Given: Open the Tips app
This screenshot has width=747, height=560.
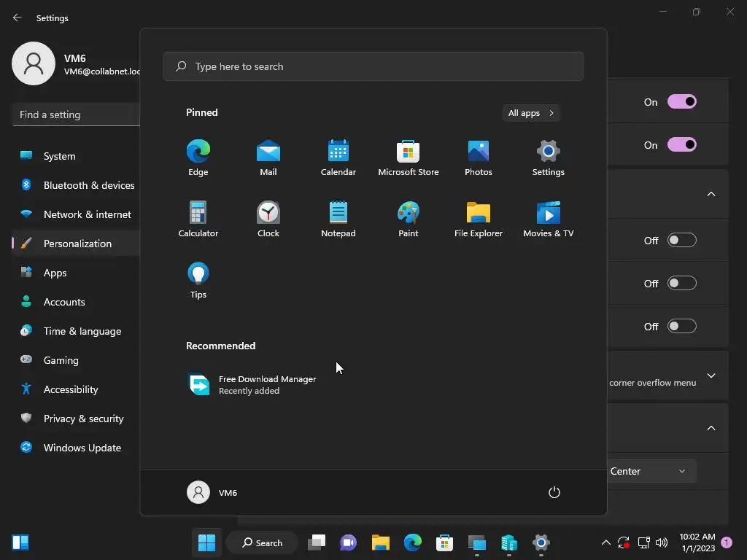Looking at the screenshot, I should pyautogui.click(x=198, y=281).
